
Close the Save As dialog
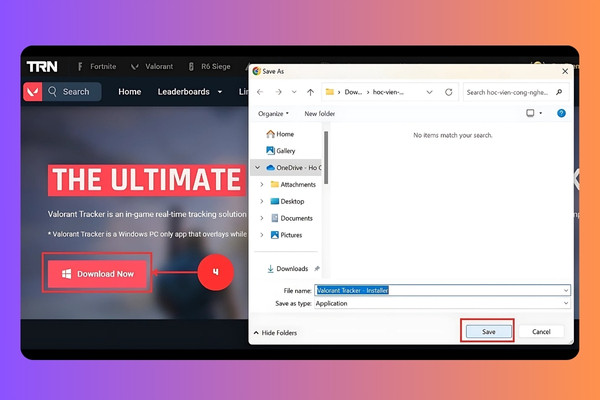[x=565, y=72]
